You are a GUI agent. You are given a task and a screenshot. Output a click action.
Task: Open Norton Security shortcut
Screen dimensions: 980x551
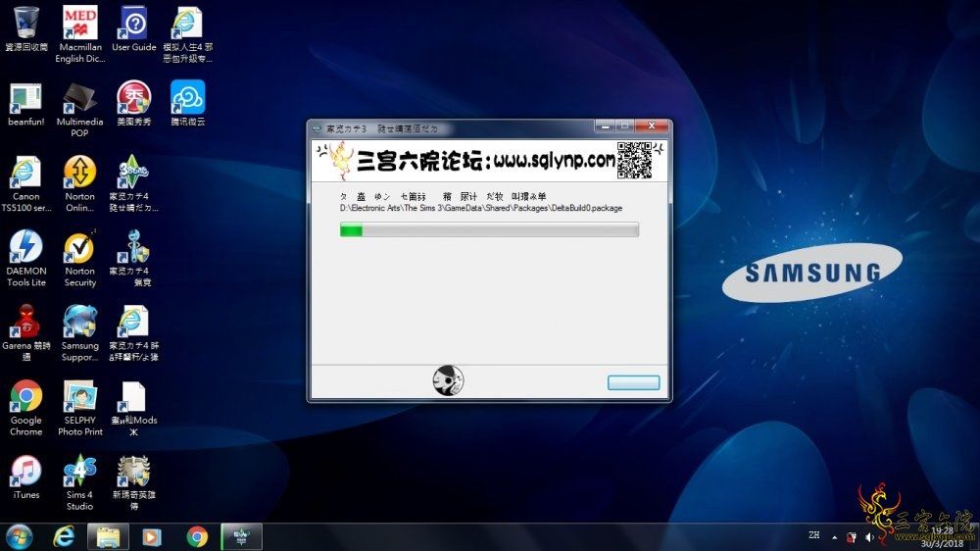80,258
